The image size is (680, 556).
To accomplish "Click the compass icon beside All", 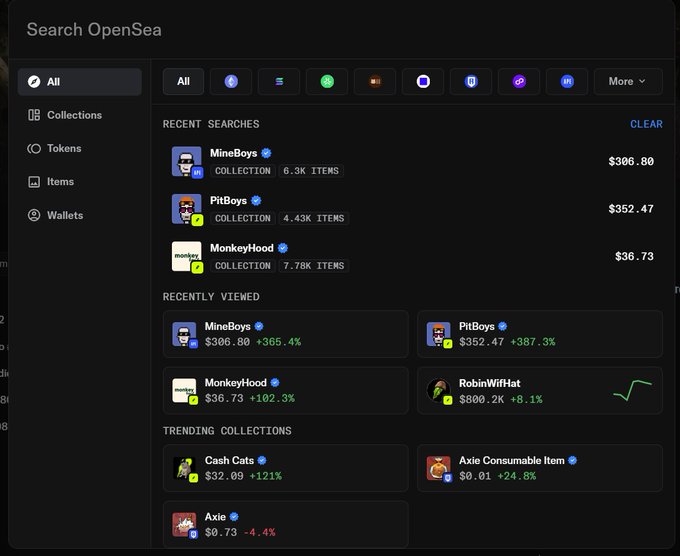I will coord(34,82).
